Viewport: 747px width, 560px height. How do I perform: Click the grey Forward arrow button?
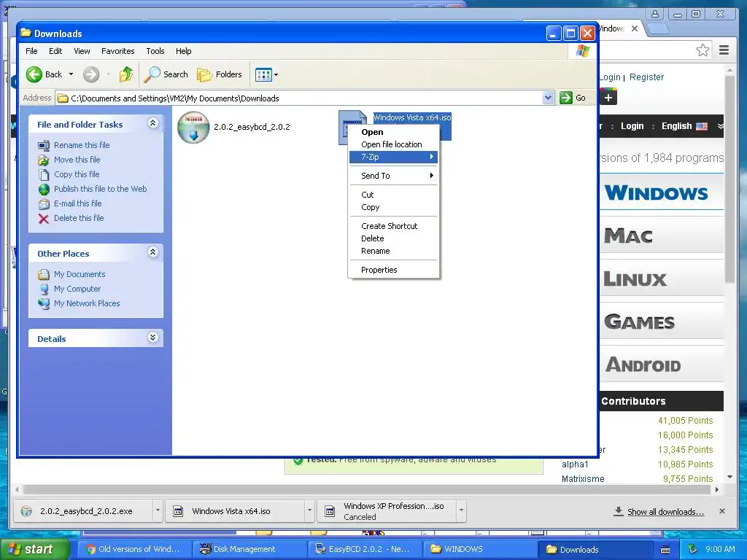[x=91, y=74]
